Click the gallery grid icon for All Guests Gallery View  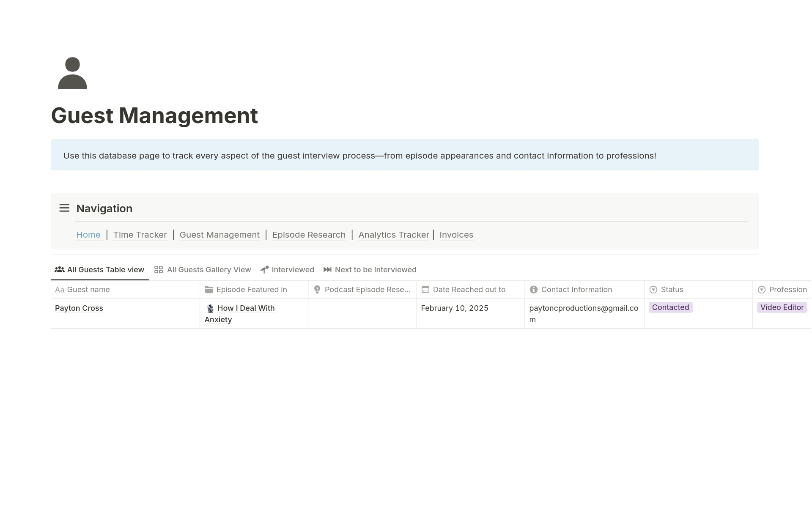point(159,270)
